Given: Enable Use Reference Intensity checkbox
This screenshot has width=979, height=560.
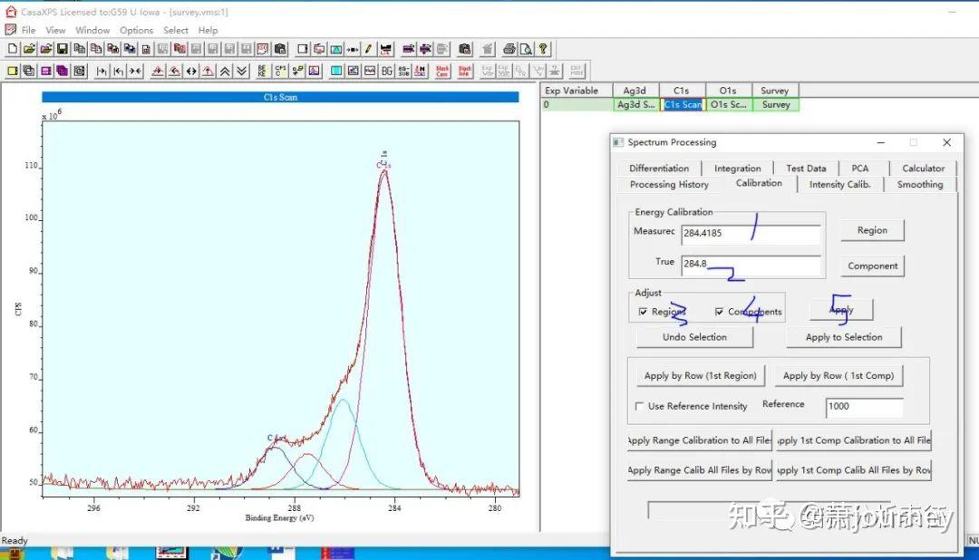Looking at the screenshot, I should (640, 406).
